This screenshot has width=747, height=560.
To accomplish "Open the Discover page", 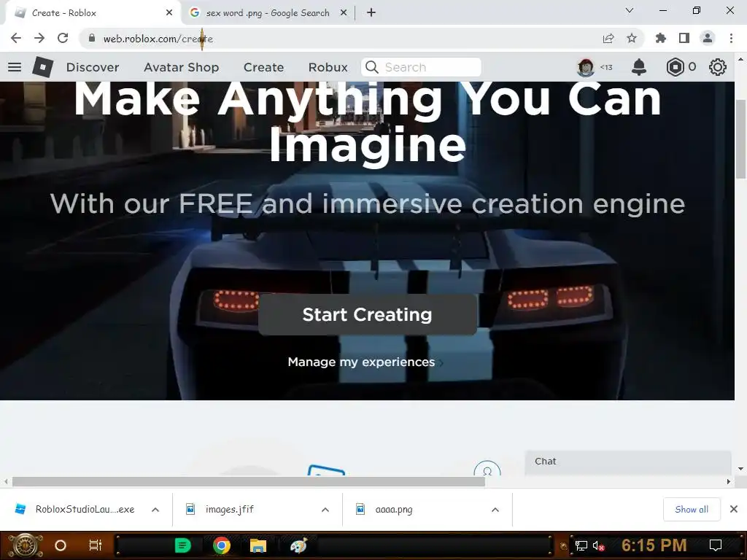I will pos(93,68).
